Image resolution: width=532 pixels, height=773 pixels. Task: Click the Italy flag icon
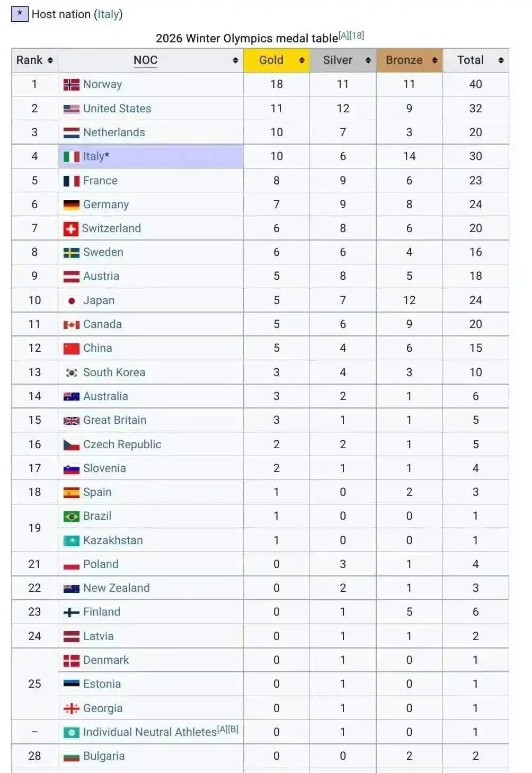(x=72, y=156)
